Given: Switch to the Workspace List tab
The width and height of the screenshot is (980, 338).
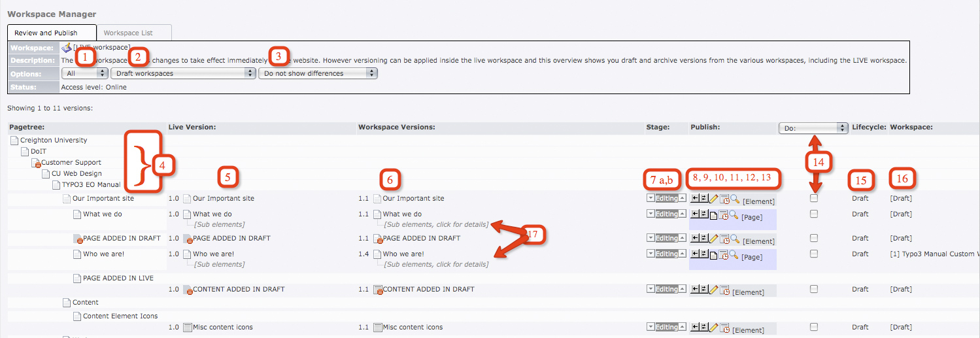Looking at the screenshot, I should tap(134, 33).
